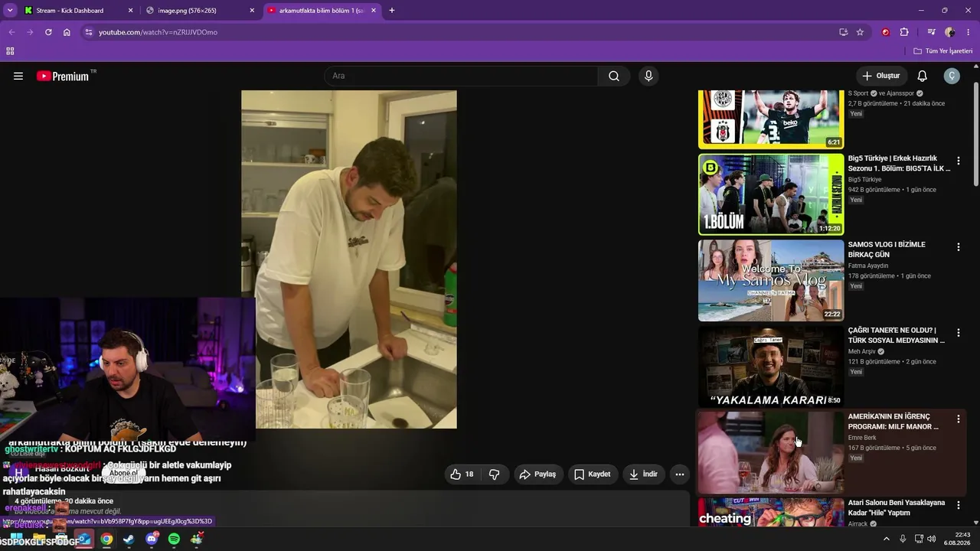The height and width of the screenshot is (551, 980).
Task: Open Outlook from the taskbar
Action: (84, 540)
